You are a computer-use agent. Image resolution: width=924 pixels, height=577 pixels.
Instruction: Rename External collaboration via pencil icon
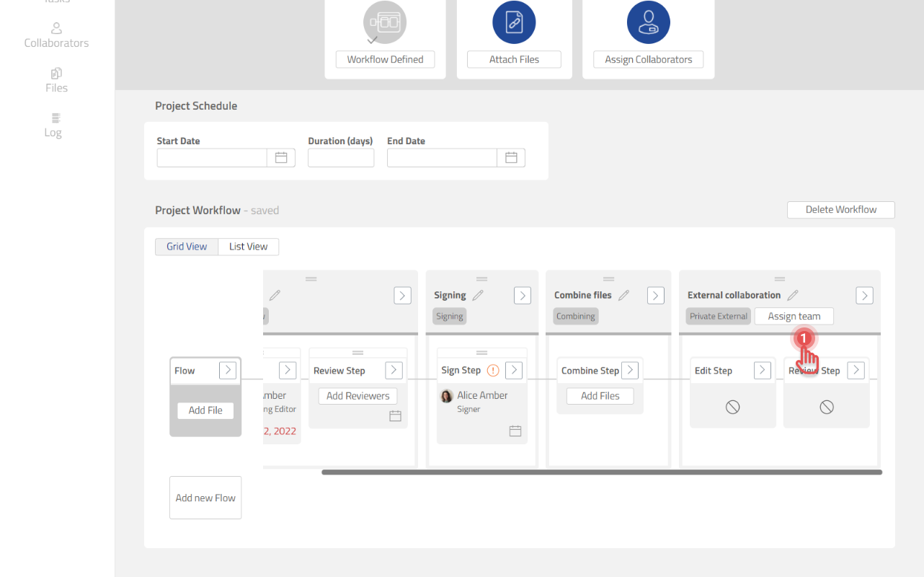793,295
